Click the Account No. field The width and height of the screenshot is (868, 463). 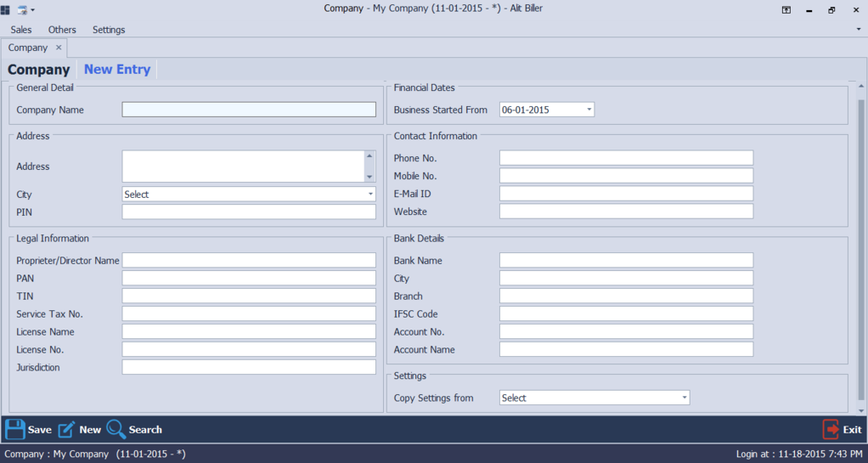click(x=626, y=331)
